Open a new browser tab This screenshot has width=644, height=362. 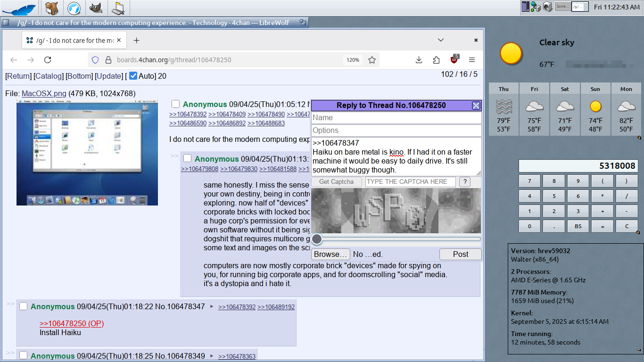tap(136, 41)
